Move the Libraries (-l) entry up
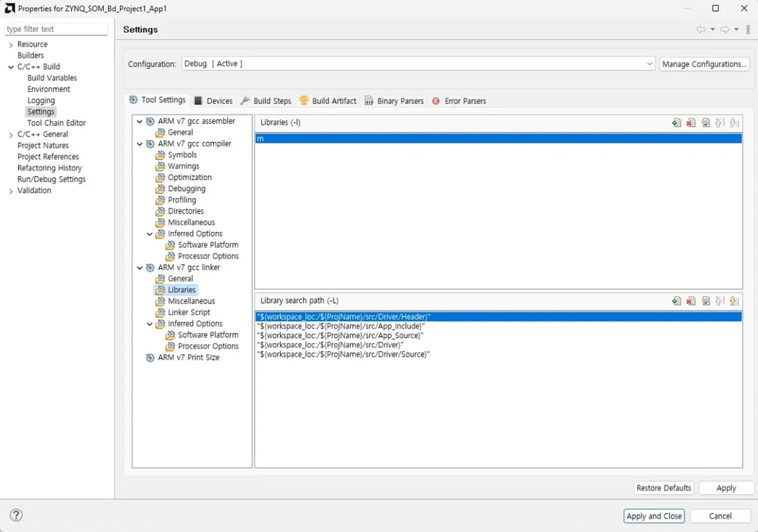 click(x=719, y=123)
